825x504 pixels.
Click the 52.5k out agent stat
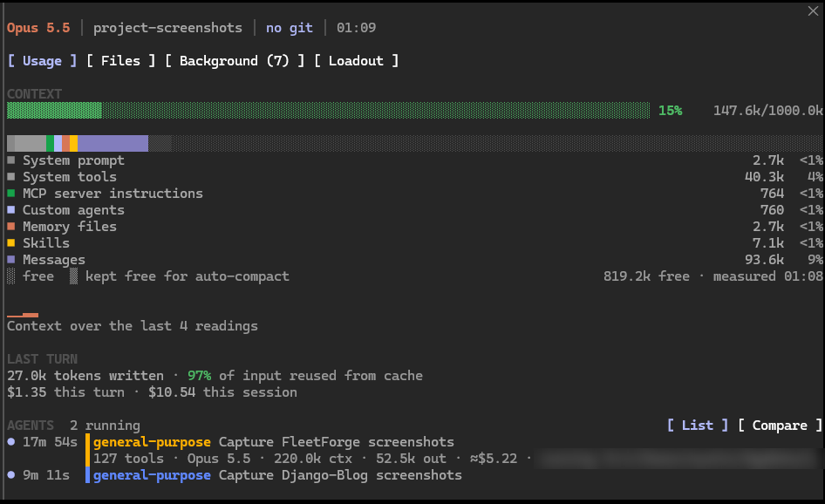tap(411, 459)
